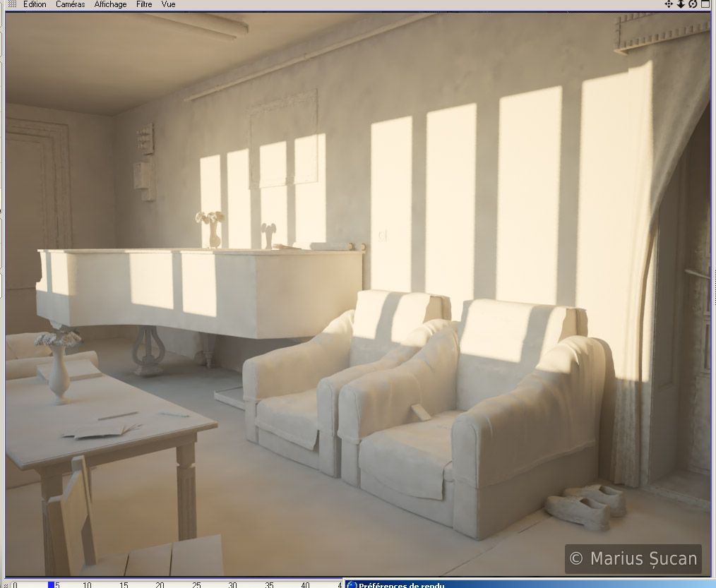716x588 pixels.
Task: Open the Filtre menu
Action: [x=144, y=4]
